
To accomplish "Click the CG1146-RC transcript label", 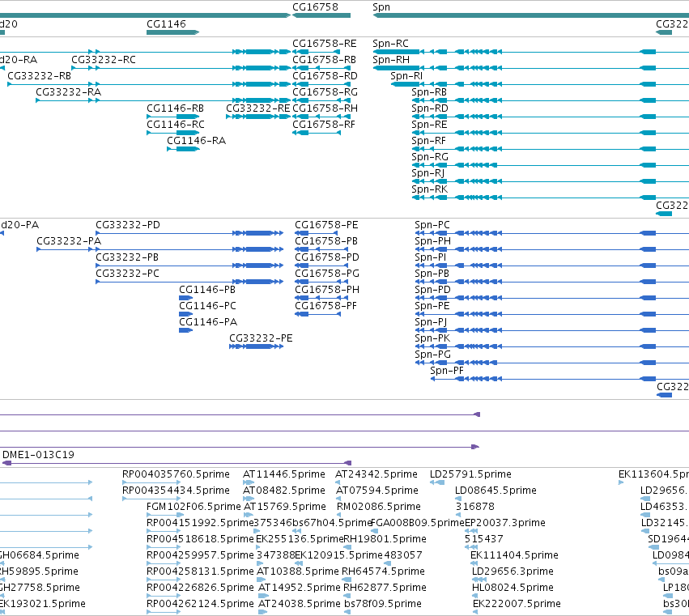I will coord(176,125).
